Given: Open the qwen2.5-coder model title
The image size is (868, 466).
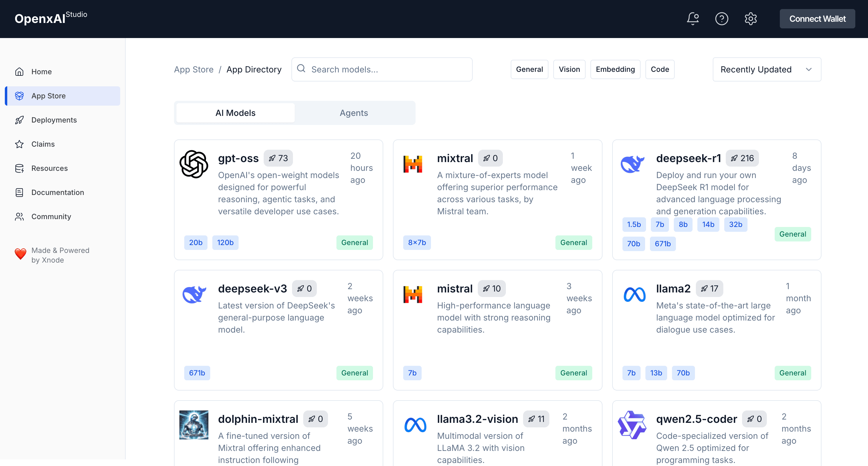Looking at the screenshot, I should [x=696, y=419].
